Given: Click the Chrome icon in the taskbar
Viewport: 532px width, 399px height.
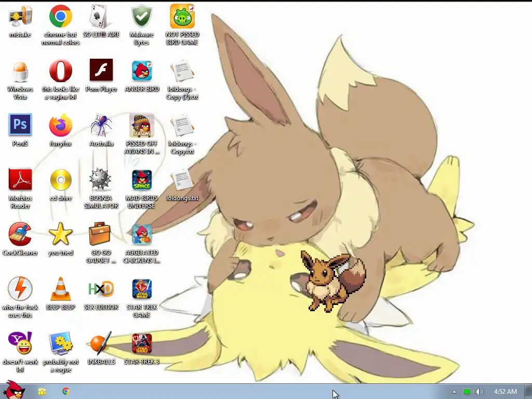Looking at the screenshot, I should pyautogui.click(x=66, y=391).
